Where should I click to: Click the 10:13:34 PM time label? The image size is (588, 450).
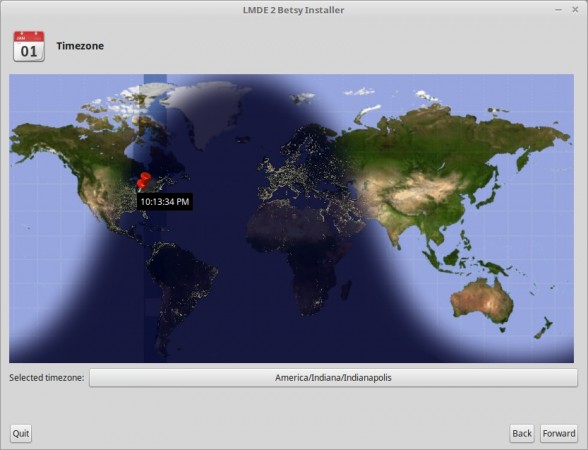[165, 202]
